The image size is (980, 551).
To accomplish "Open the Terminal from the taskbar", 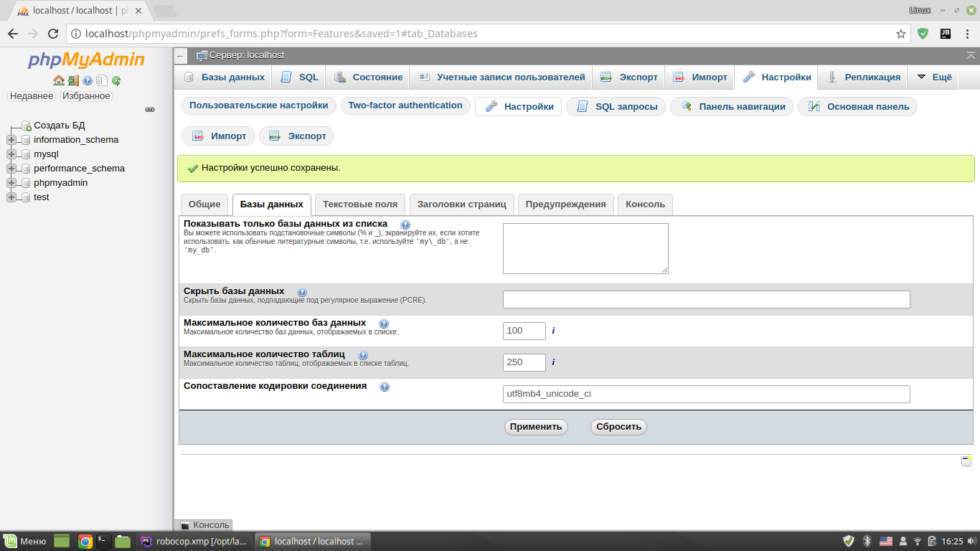I will coord(104,542).
